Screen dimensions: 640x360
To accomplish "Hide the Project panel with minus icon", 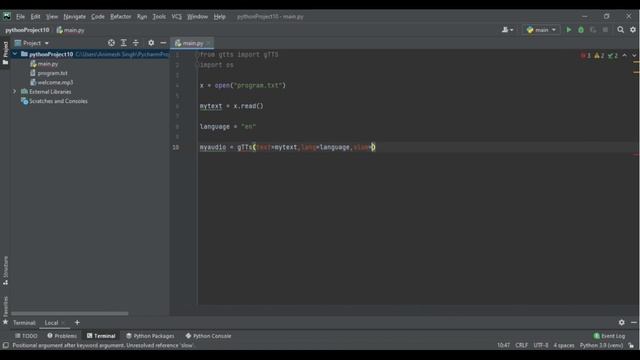I will pos(163,43).
